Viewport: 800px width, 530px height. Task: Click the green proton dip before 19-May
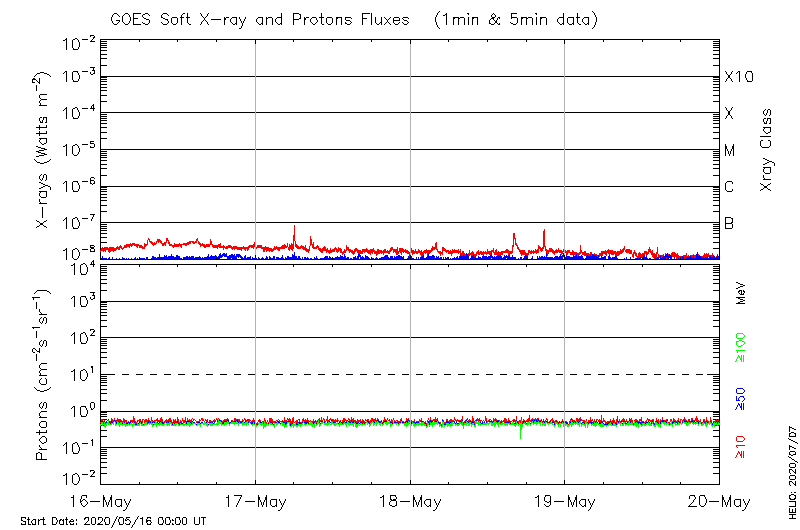tap(520, 435)
